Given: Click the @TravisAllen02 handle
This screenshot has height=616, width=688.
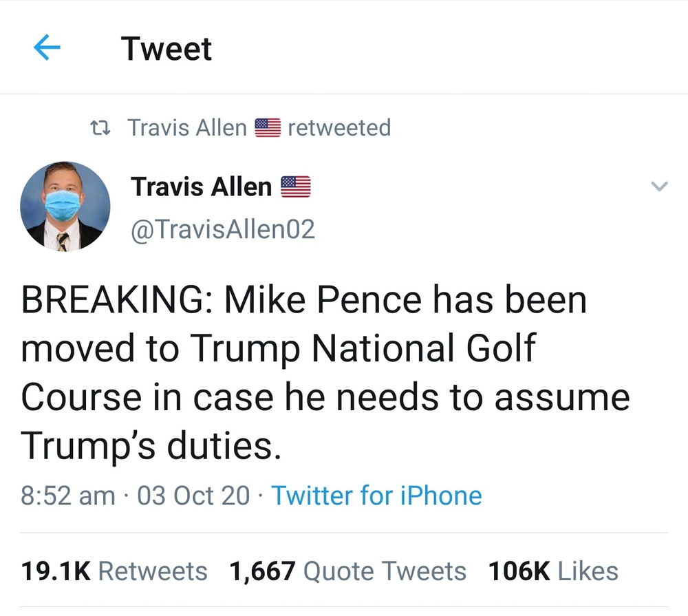Looking at the screenshot, I should (222, 229).
